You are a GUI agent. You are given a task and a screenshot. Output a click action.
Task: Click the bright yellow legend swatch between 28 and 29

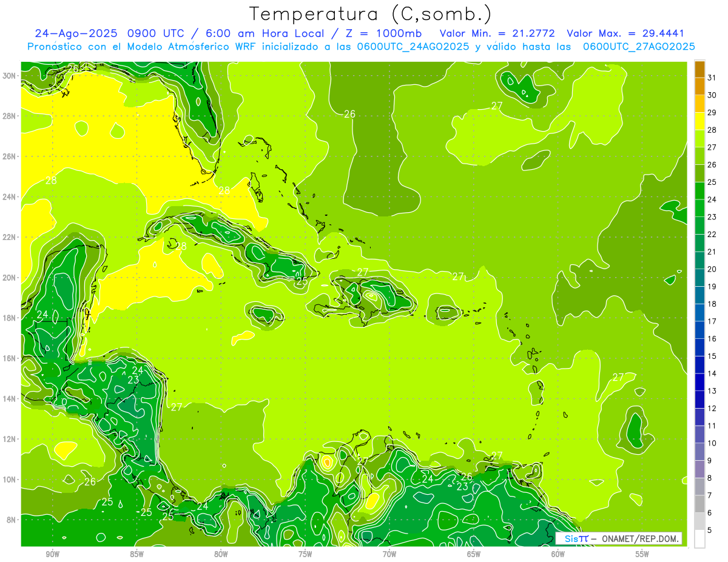(x=699, y=121)
